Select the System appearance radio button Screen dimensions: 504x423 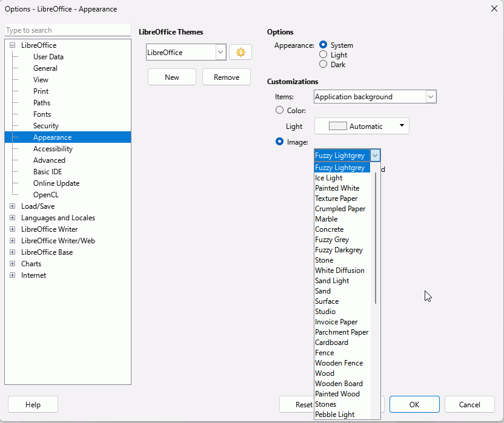point(323,45)
